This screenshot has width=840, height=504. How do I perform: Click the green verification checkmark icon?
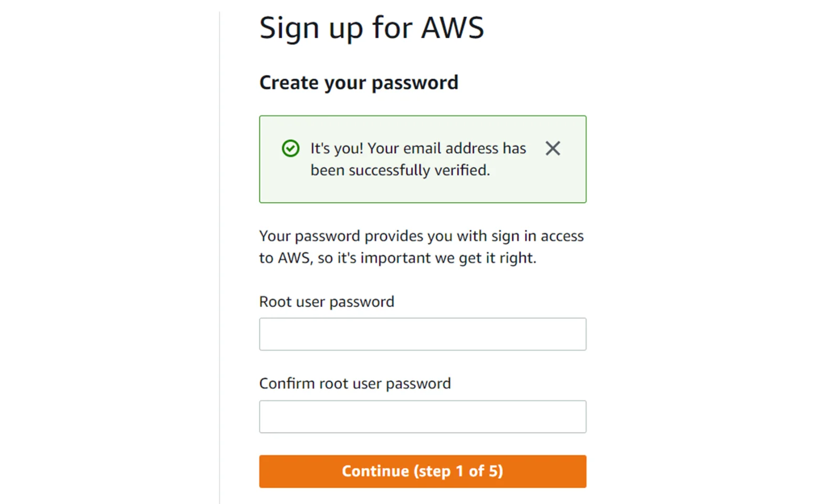(x=290, y=149)
